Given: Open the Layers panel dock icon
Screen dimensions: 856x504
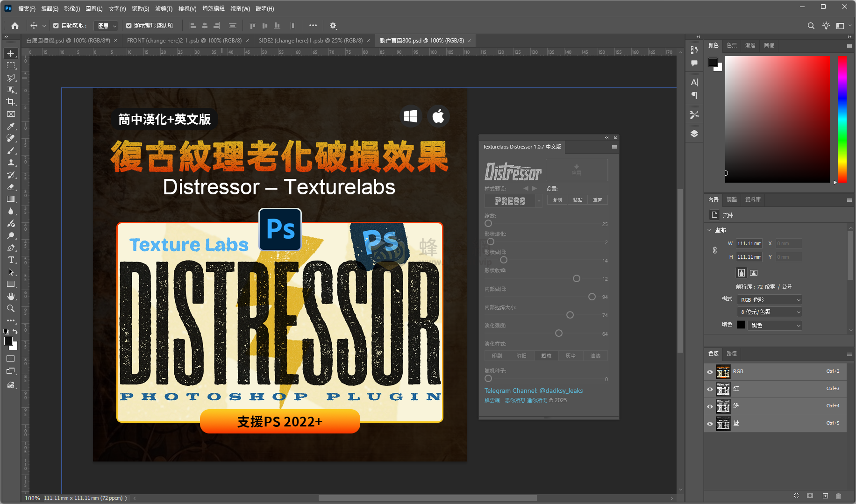Looking at the screenshot, I should point(694,134).
